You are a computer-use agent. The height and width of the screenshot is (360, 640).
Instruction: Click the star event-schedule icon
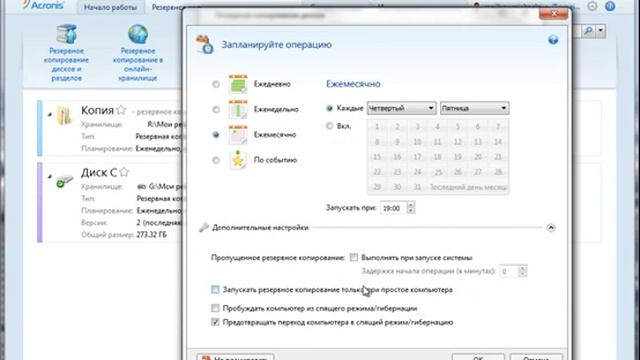238,160
